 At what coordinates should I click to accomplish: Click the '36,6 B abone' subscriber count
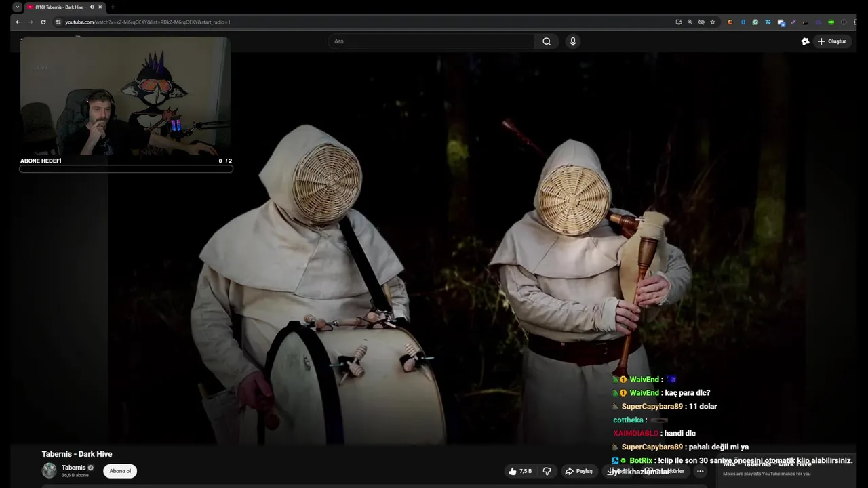pos(75,476)
